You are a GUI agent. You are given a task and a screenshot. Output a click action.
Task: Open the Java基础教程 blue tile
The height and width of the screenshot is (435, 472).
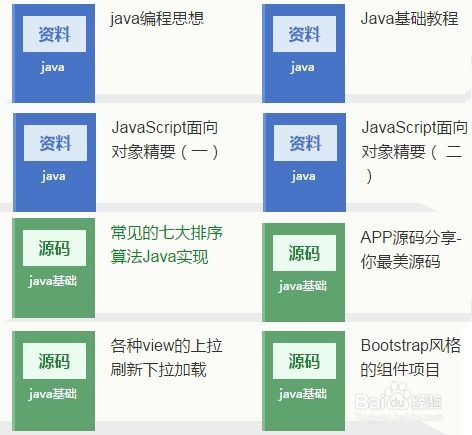pos(304,53)
